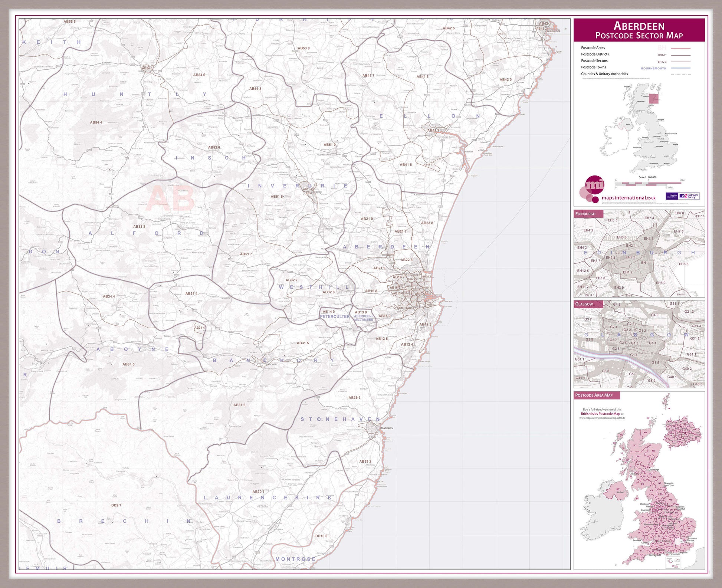Click G40 2 in the Glasgow inset
The image size is (722, 588).
[x=687, y=369]
